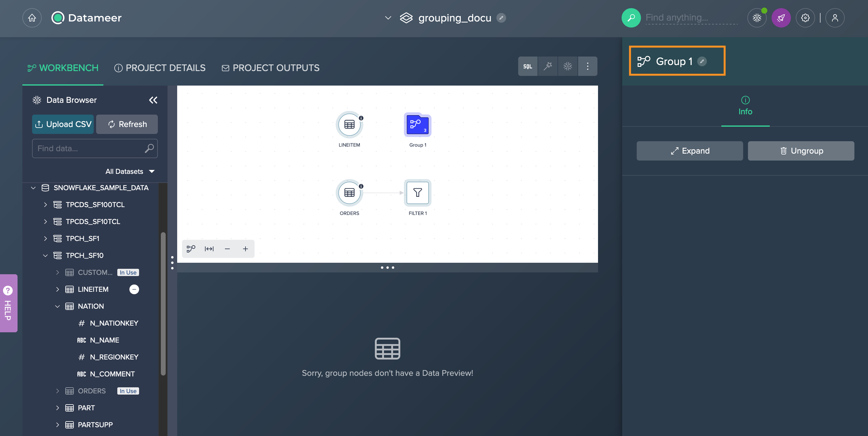This screenshot has height=436, width=868.
Task: Click the Snowflake icon in workbench toolbar
Action: 567,67
